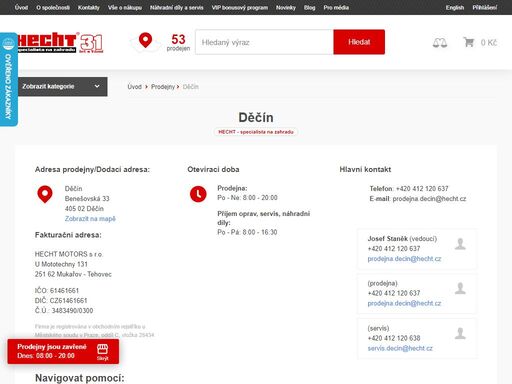Open the Přihlášení login link

coord(485,7)
